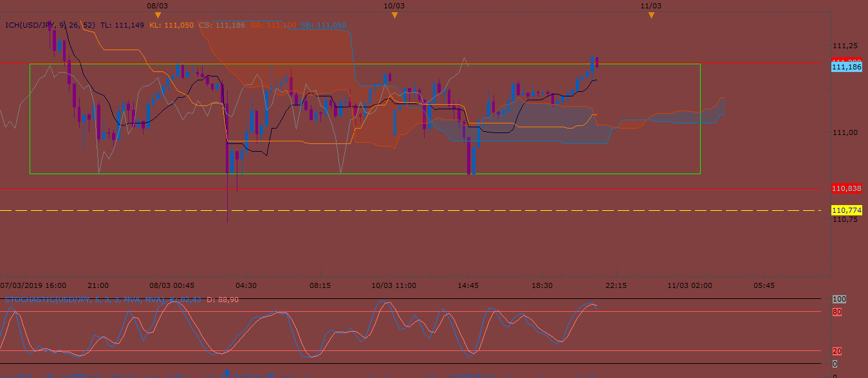This screenshot has width=868, height=378.
Task: Click the red 110,838 price tag
Action: pyautogui.click(x=846, y=188)
